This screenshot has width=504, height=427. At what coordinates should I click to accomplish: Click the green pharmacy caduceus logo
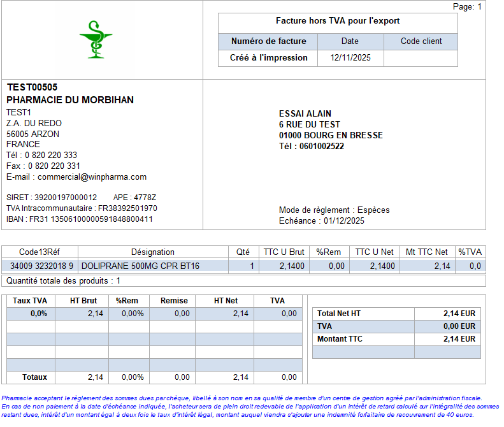coord(96,40)
